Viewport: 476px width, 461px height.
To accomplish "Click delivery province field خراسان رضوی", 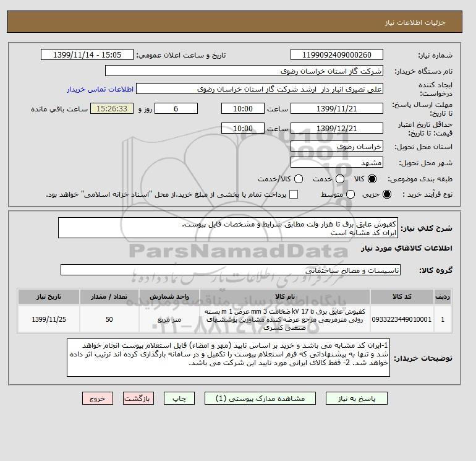I will coord(337,147).
